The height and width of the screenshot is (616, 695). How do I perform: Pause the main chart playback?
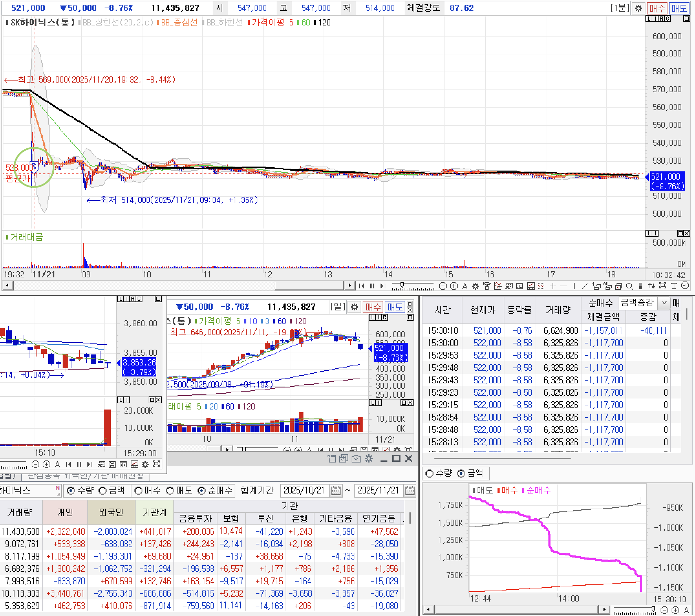(x=372, y=286)
